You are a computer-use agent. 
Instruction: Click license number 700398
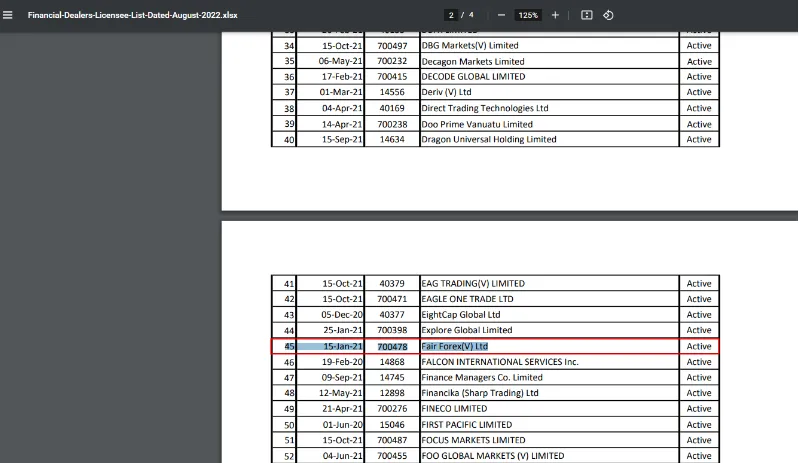pyautogui.click(x=392, y=330)
